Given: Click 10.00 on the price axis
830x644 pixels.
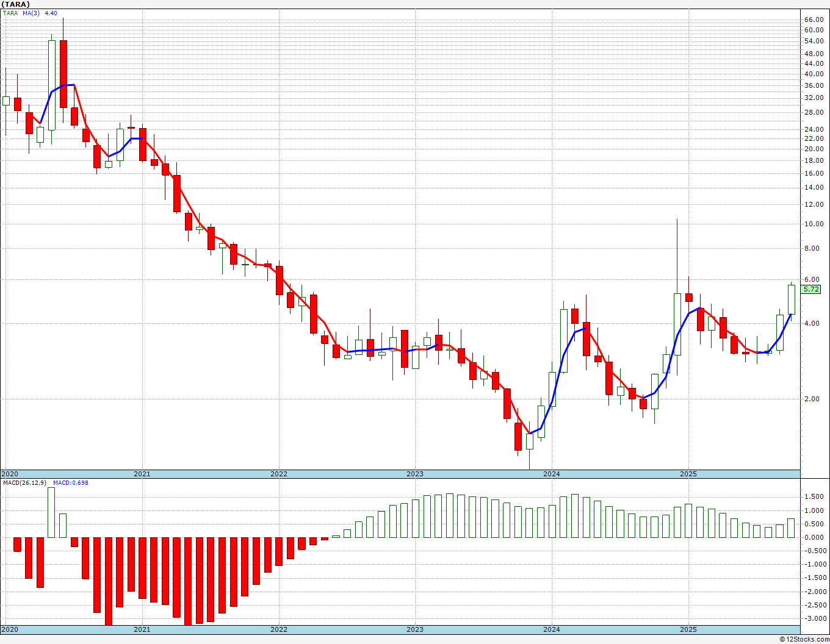Looking at the screenshot, I should click(814, 224).
